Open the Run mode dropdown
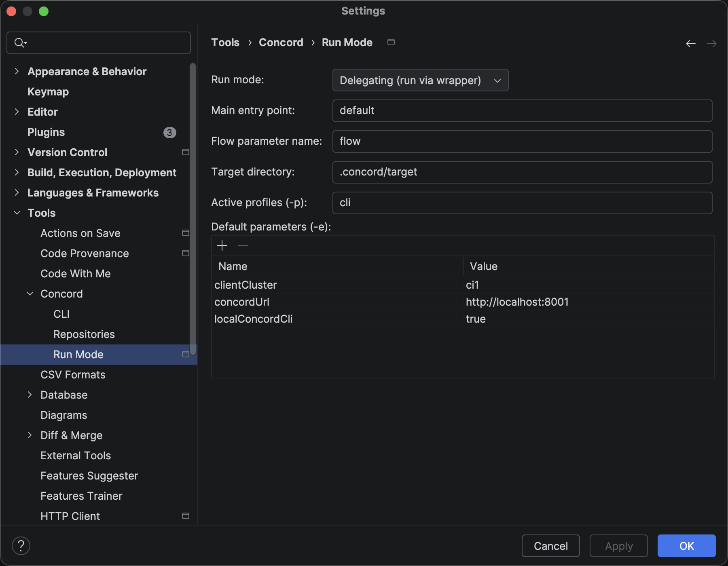The width and height of the screenshot is (728, 566). coord(420,80)
